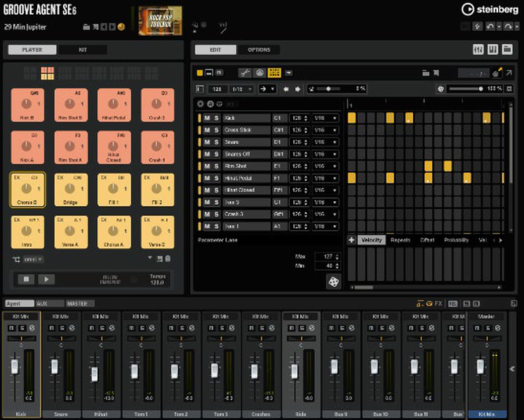
Task: Load a kit with the folder icon
Action: [x=86, y=27]
